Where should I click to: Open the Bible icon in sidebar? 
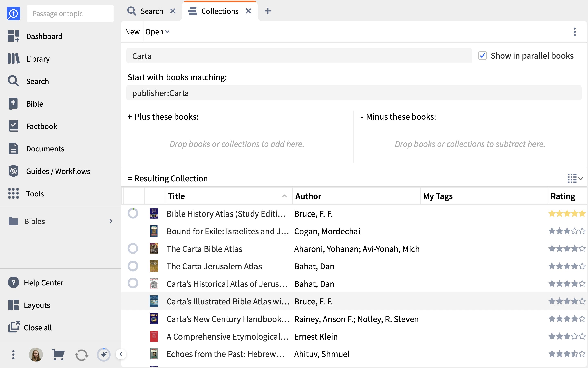13,104
